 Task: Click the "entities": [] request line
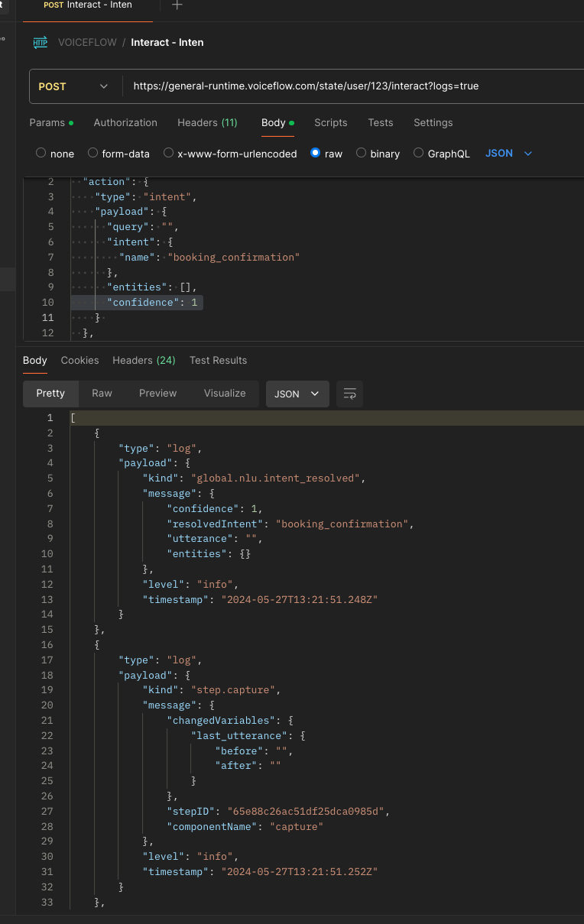coord(152,287)
